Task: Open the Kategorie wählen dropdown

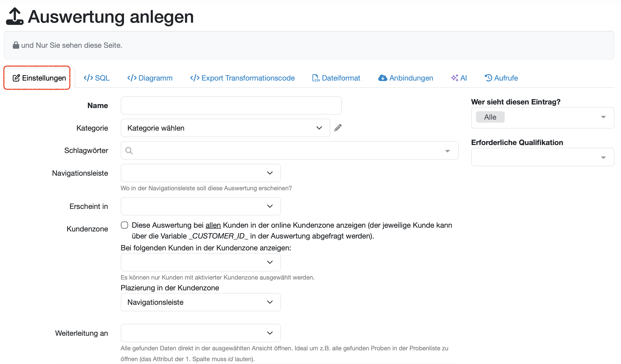Action: pos(225,128)
